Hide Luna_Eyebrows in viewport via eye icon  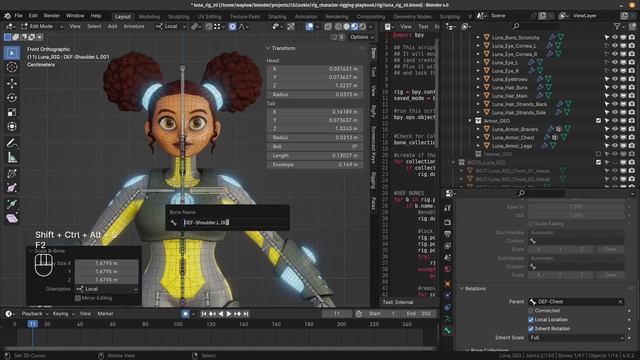point(615,79)
